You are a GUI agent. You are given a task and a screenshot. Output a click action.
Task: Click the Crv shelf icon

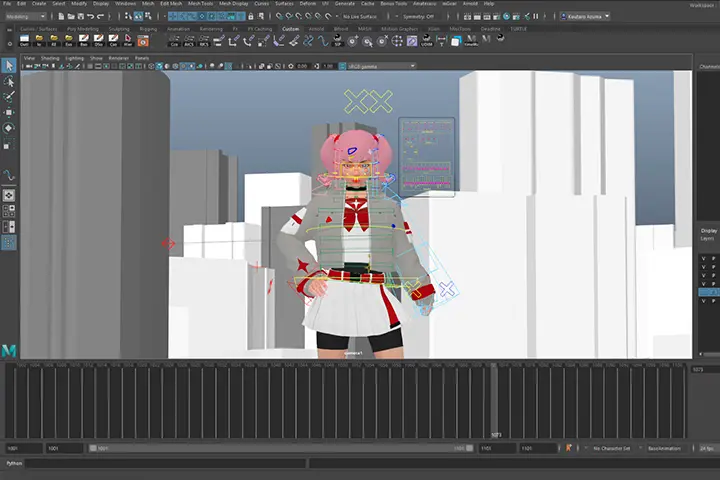click(x=174, y=40)
